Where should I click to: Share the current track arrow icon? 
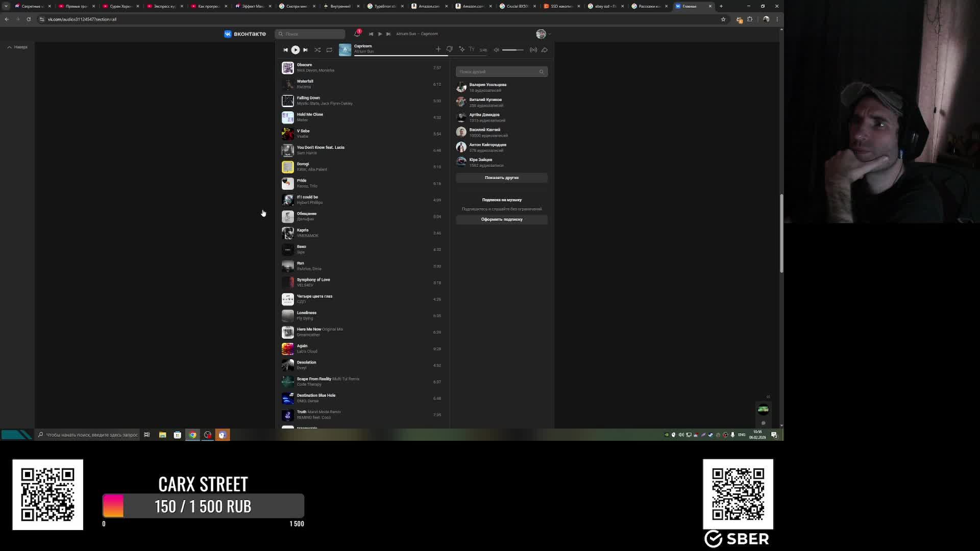point(545,50)
